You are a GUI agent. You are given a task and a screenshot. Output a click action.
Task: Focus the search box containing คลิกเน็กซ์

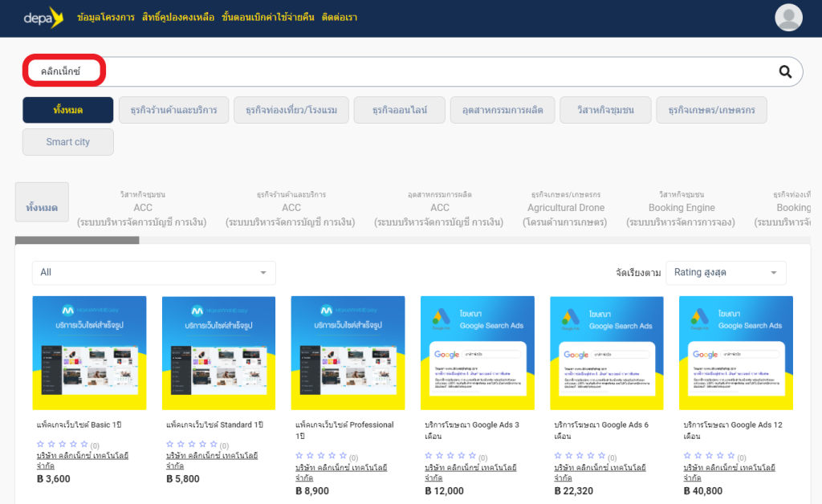[x=413, y=71]
